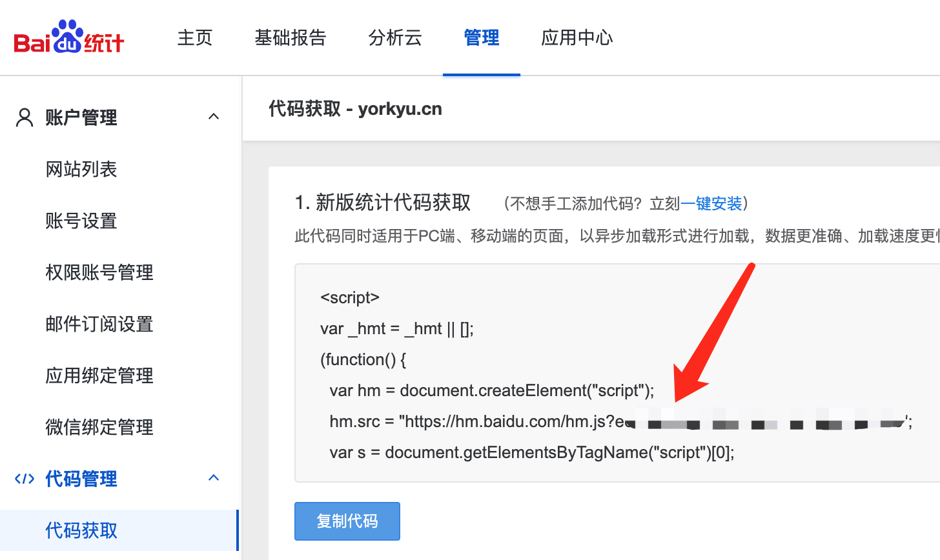Click the description text 此代码同时适用于PC端
Screen dimensions: 940x560
617,236
